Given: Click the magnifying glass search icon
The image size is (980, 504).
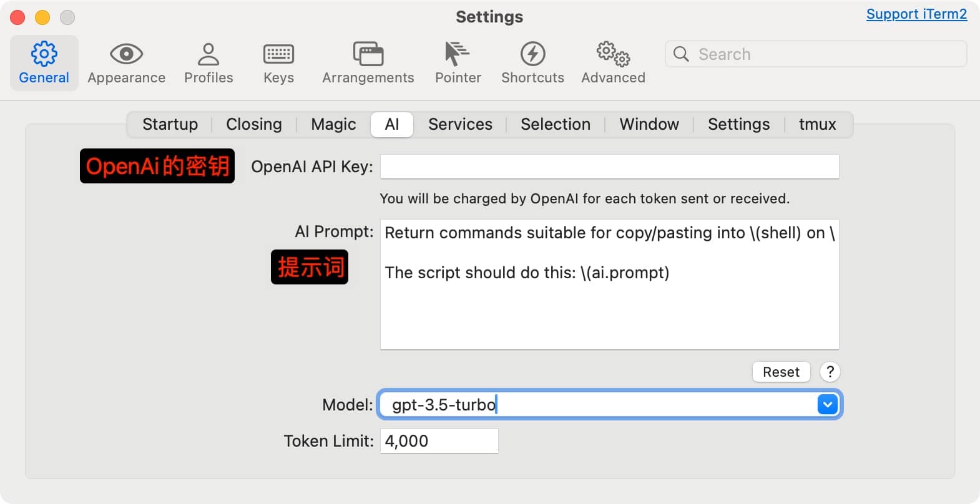Looking at the screenshot, I should click(x=681, y=54).
